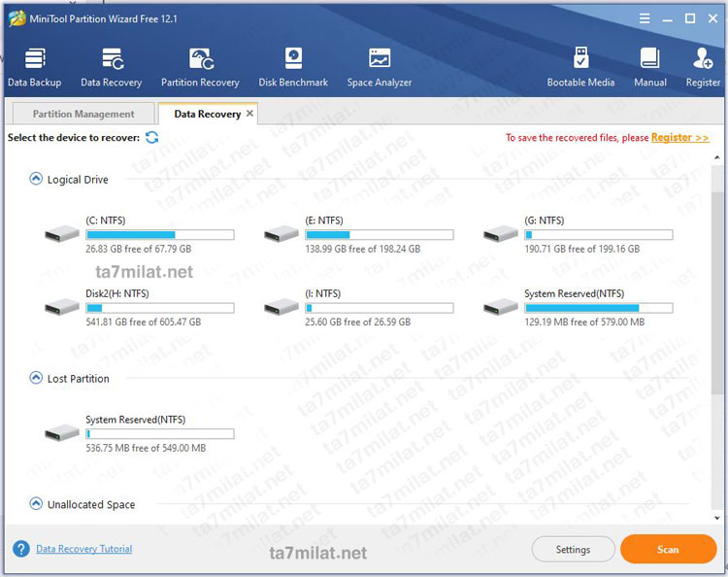Open Settings for scan
The image size is (728, 577).
(x=573, y=549)
